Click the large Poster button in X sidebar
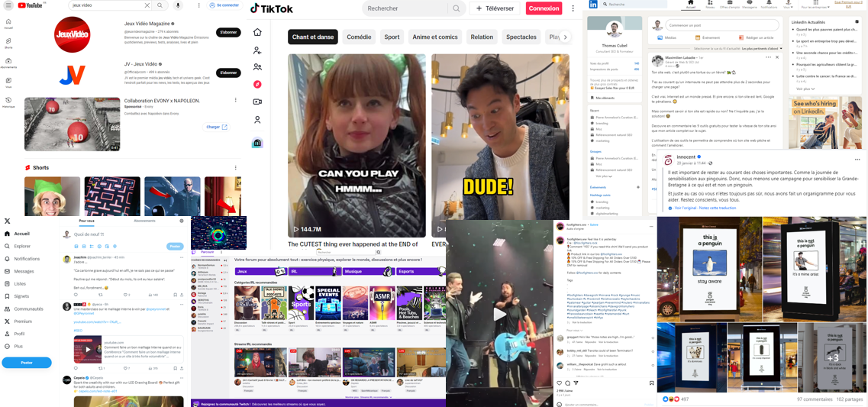868x407 pixels. (x=27, y=363)
